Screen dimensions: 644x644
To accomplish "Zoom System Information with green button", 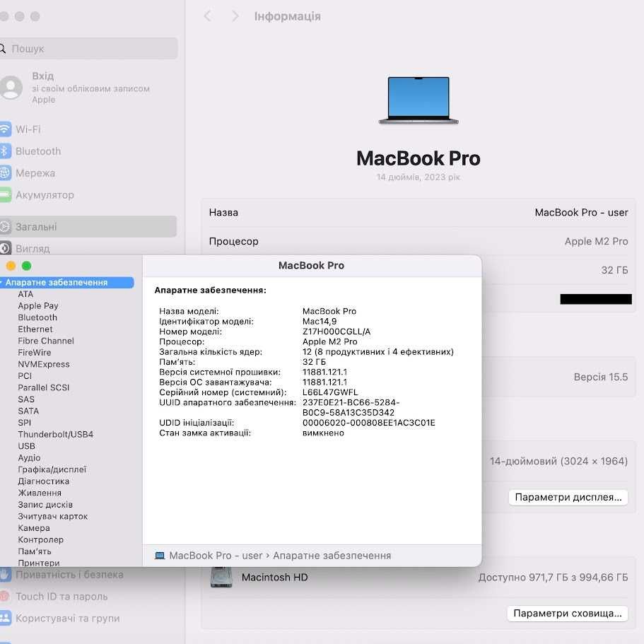I will pyautogui.click(x=27, y=266).
